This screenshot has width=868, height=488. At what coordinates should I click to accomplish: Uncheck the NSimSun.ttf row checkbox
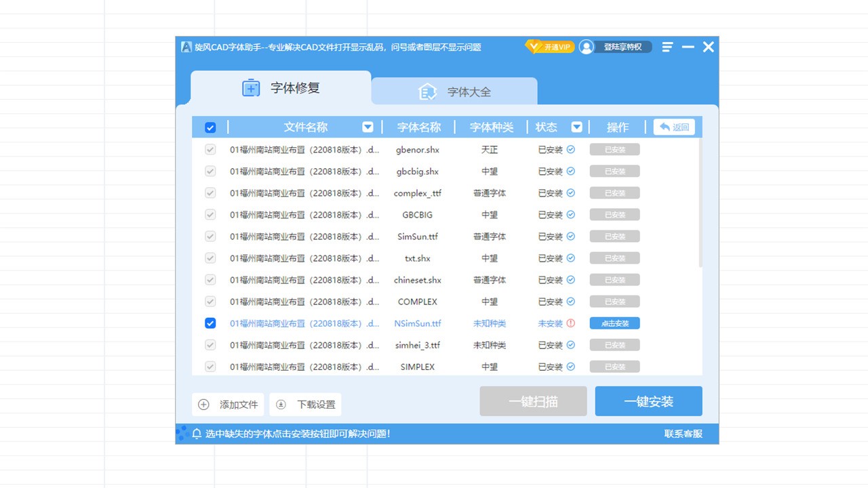pos(210,323)
